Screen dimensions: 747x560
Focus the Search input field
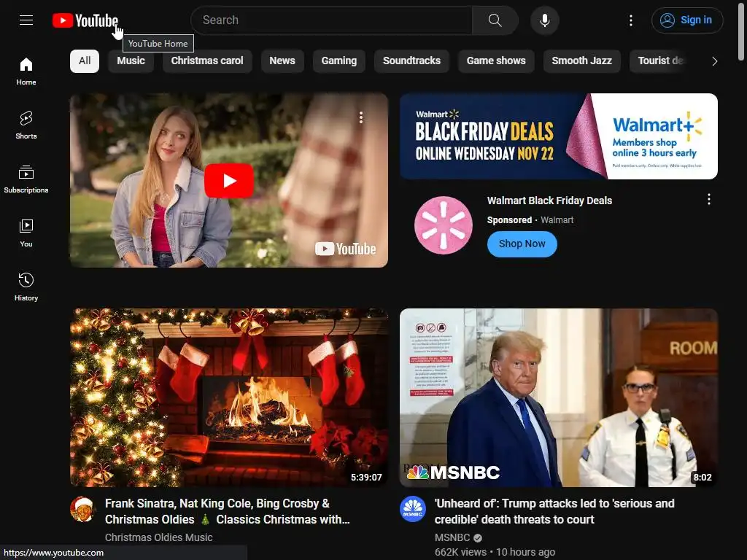(x=332, y=20)
